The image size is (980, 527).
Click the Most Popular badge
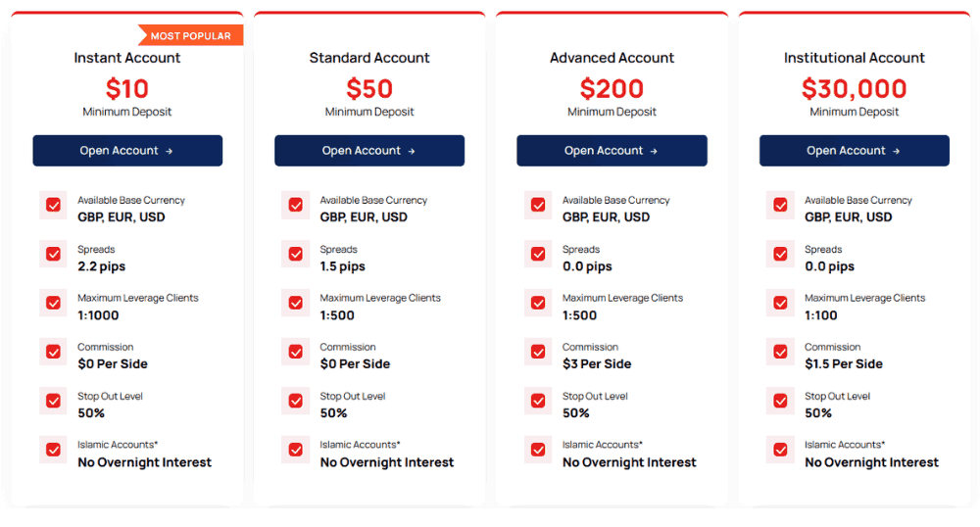[191, 36]
